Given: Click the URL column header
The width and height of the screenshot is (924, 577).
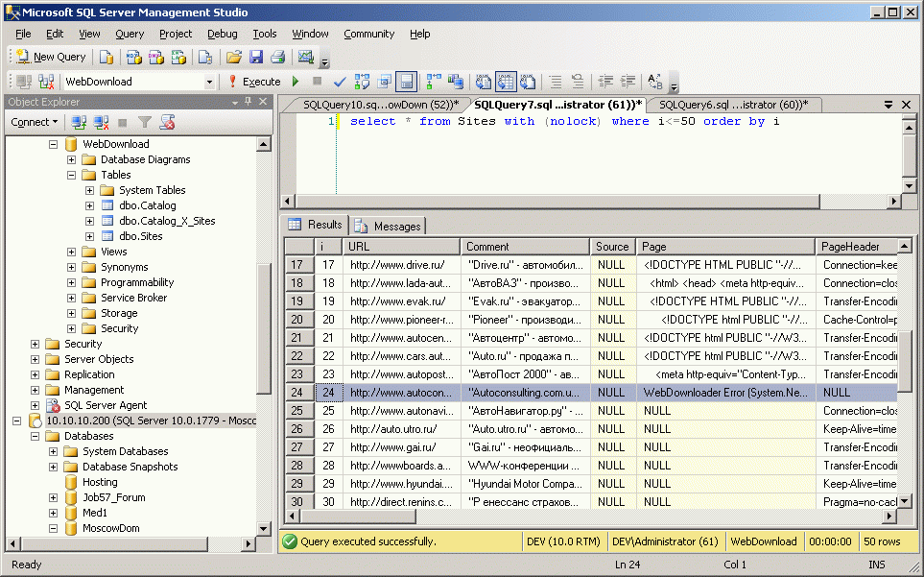Looking at the screenshot, I should tap(401, 247).
